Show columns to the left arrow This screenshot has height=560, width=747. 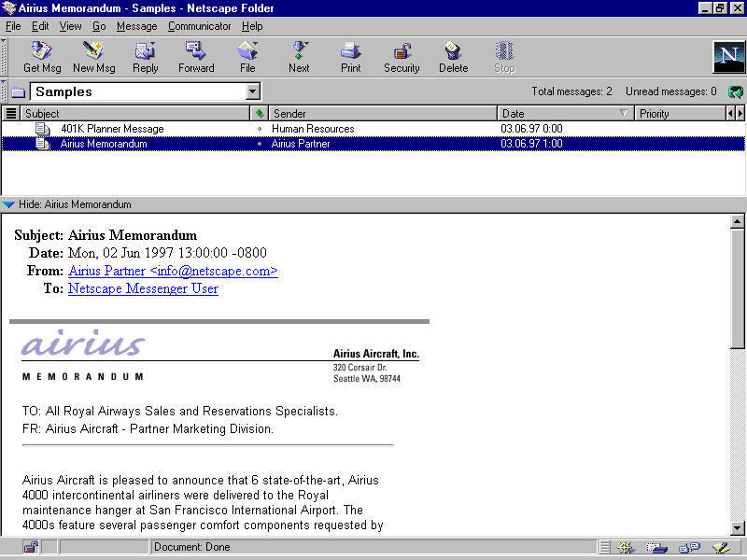730,113
